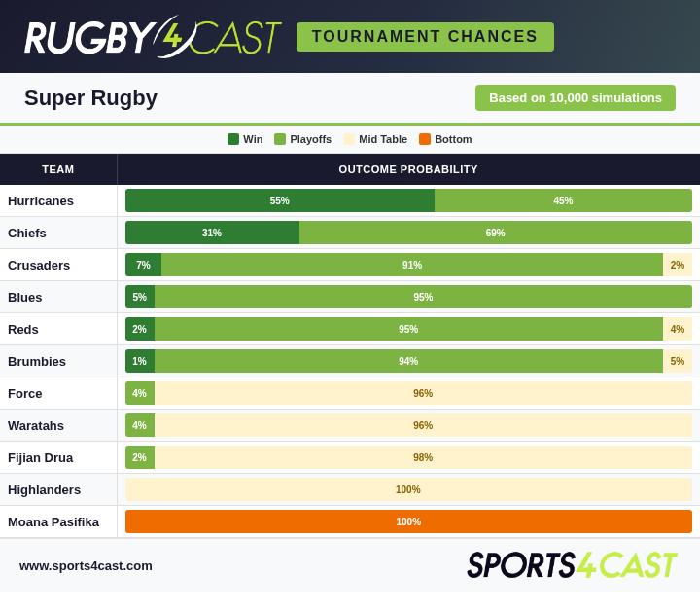Click the dark green Win legend swatch
The width and height of the screenshot is (700, 611).
233,139
